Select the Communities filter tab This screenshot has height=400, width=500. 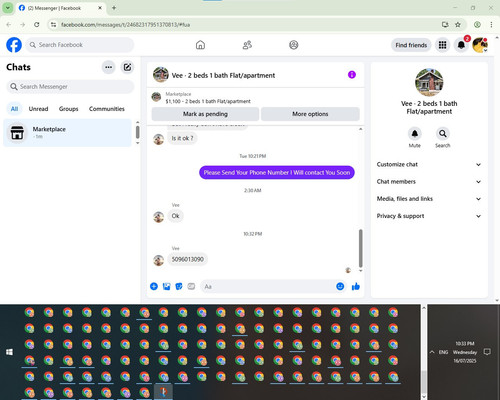pos(107,109)
